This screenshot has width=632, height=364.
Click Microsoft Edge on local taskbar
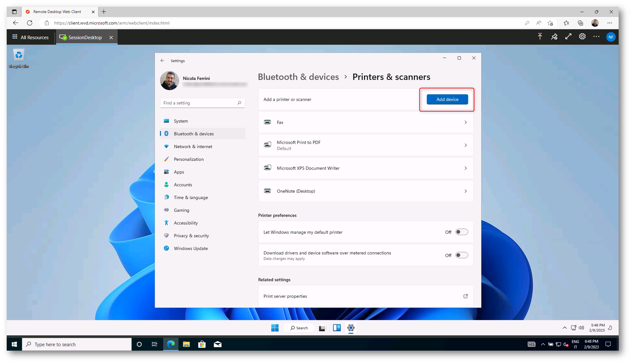(x=171, y=344)
